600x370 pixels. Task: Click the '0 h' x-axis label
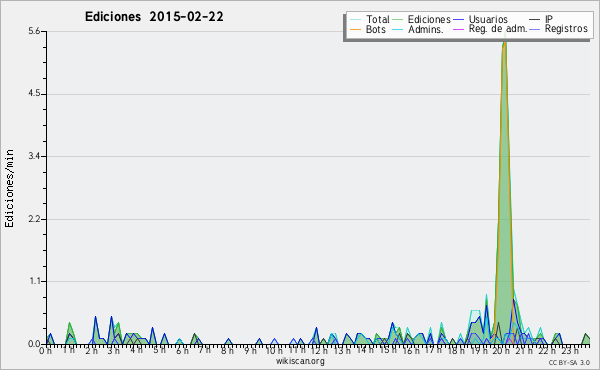[46, 351]
